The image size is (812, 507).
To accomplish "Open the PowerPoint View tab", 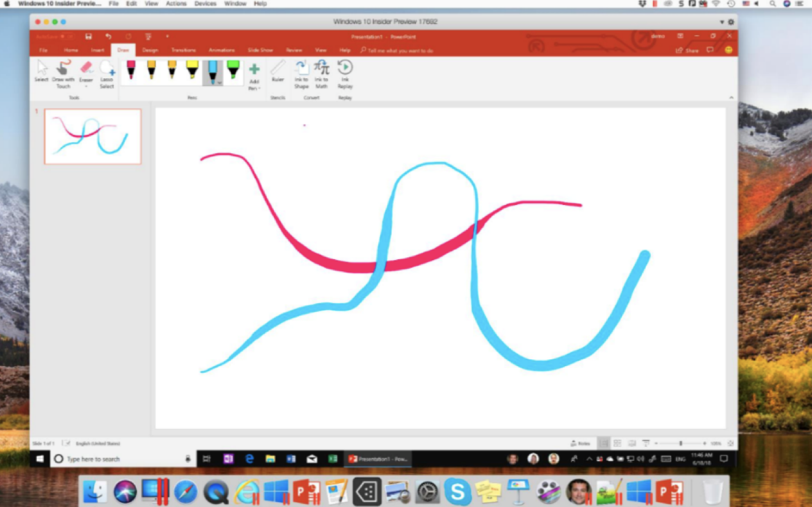I will pos(320,50).
